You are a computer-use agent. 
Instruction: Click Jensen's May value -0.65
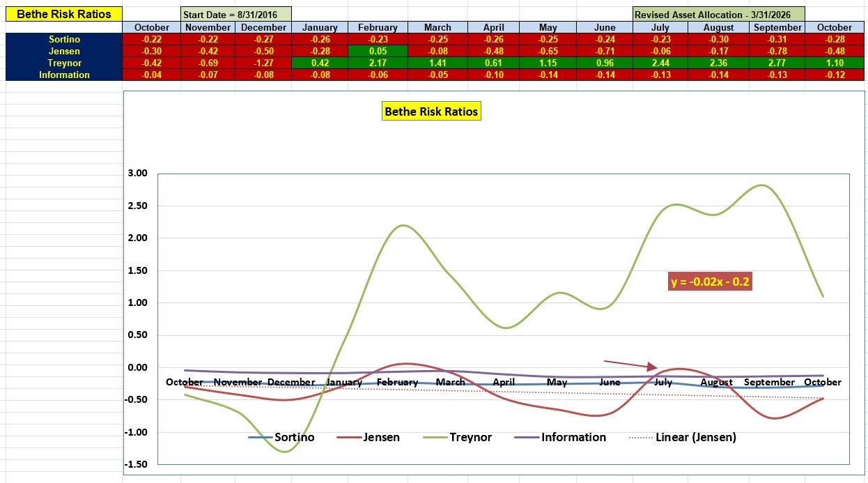548,51
